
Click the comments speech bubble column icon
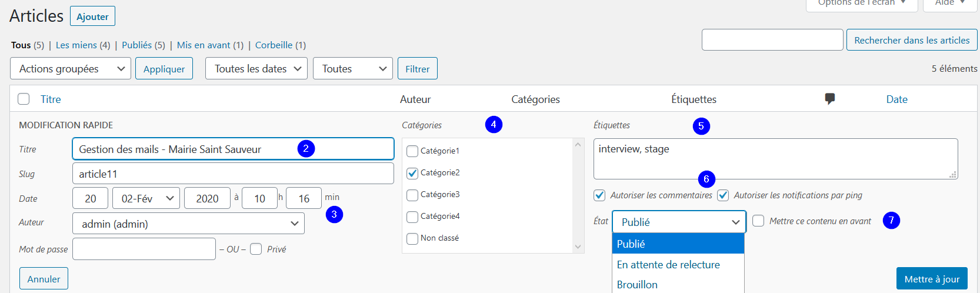830,99
